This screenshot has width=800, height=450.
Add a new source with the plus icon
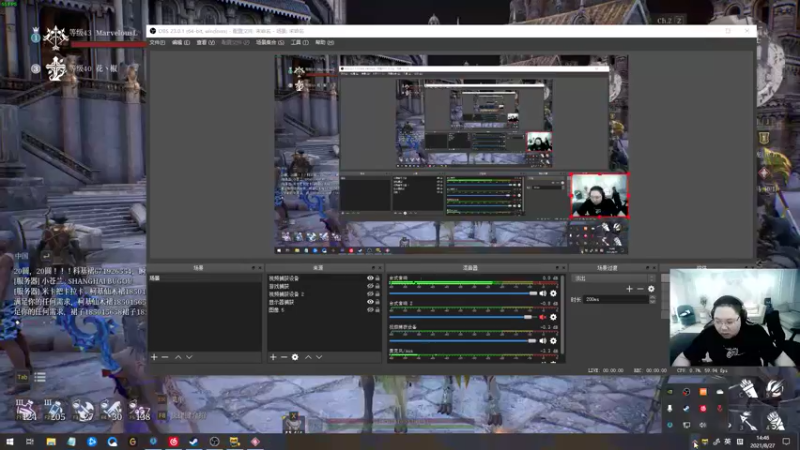pos(273,357)
